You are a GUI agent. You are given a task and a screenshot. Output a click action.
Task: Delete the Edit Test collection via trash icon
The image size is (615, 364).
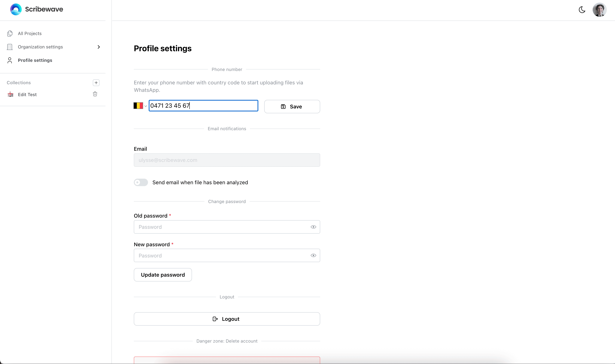[95, 94]
